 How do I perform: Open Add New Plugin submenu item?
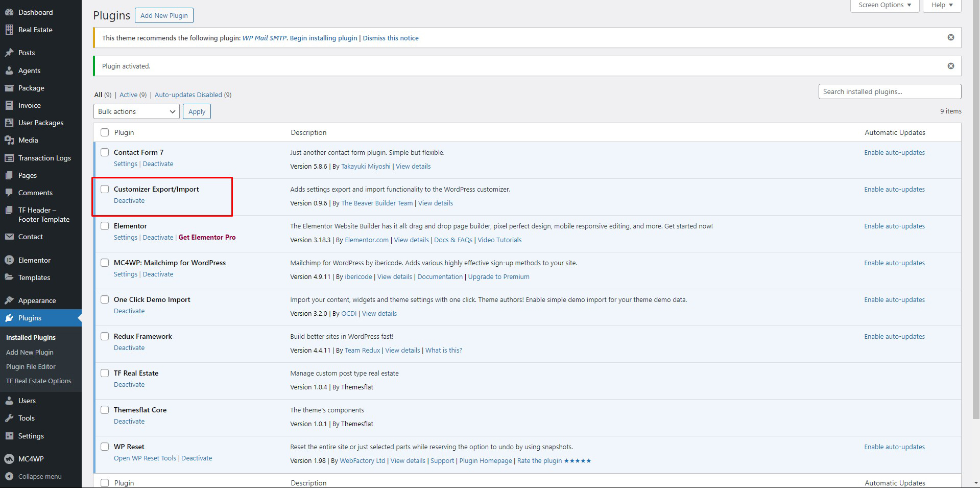(x=30, y=352)
